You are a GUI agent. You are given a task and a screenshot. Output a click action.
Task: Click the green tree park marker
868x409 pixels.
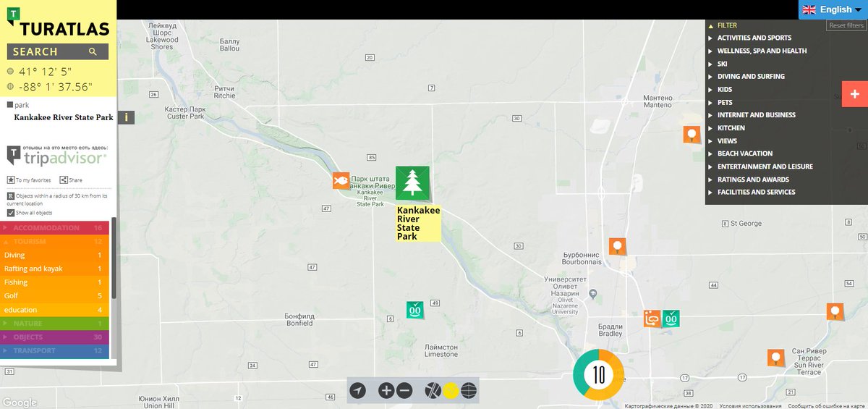[413, 183]
